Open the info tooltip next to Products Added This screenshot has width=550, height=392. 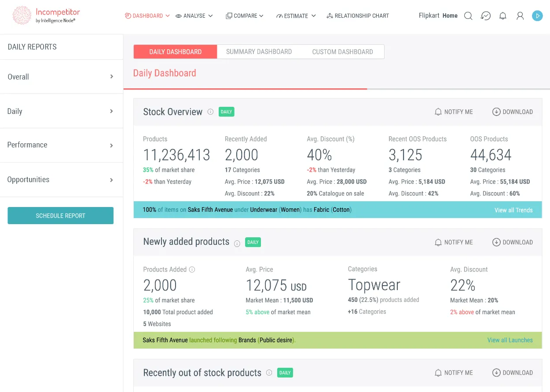(x=193, y=269)
